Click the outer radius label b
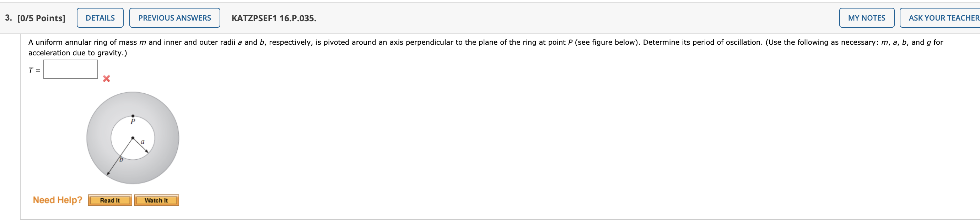This screenshot has width=980, height=220. click(x=122, y=159)
